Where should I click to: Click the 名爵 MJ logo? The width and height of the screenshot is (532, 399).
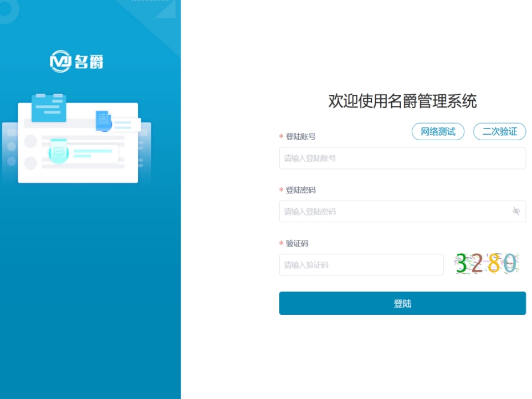click(76, 62)
